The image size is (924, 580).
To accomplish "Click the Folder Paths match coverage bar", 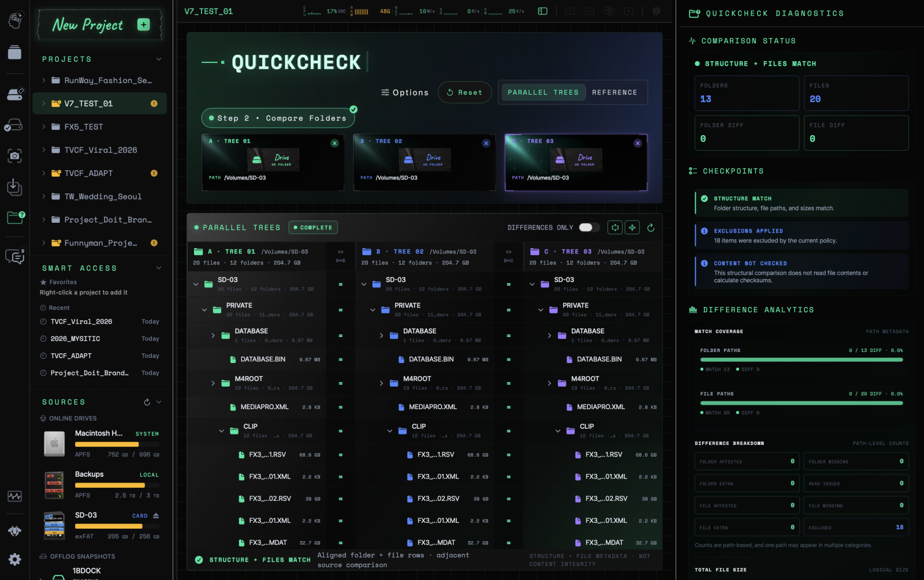I will pyautogui.click(x=802, y=360).
